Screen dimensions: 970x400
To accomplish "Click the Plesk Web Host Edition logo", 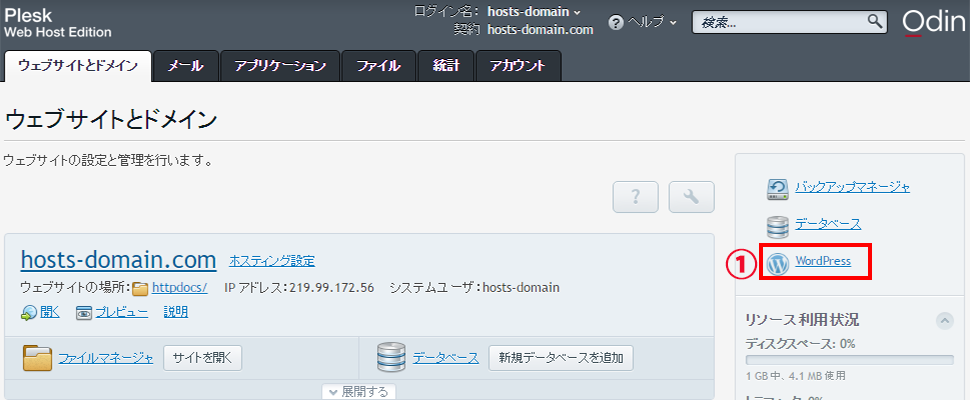I will [x=58, y=23].
